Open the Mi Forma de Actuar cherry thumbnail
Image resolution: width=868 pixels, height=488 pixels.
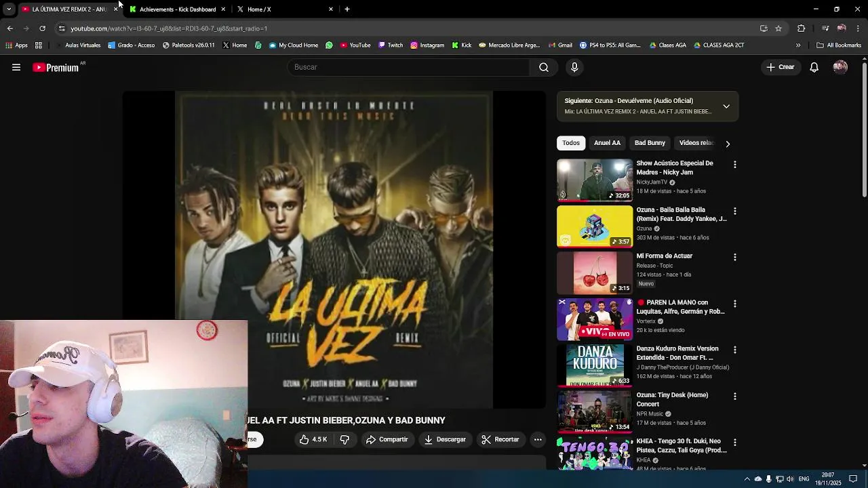595,273
